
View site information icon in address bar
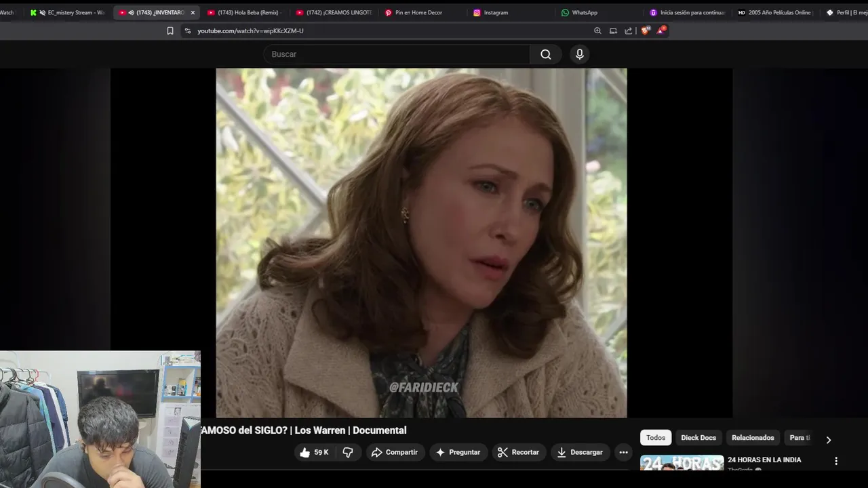pos(188,30)
